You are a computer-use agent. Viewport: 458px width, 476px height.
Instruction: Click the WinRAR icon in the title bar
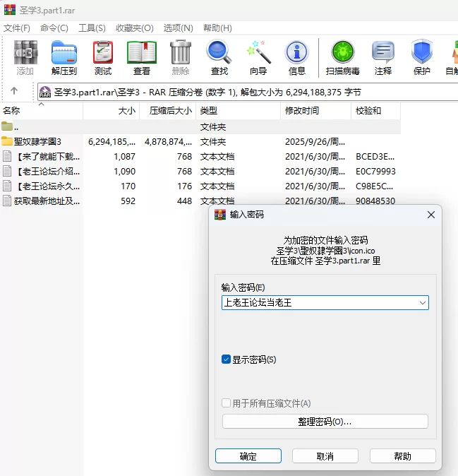pos(10,10)
